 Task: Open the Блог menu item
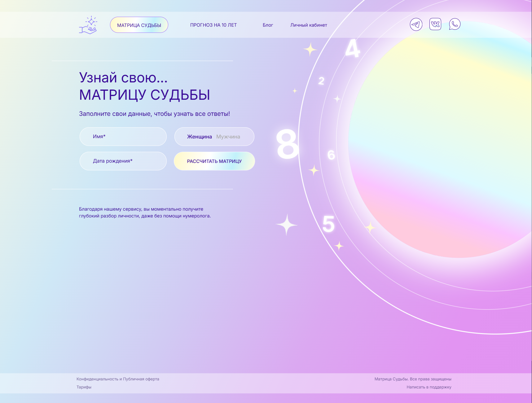coord(268,25)
